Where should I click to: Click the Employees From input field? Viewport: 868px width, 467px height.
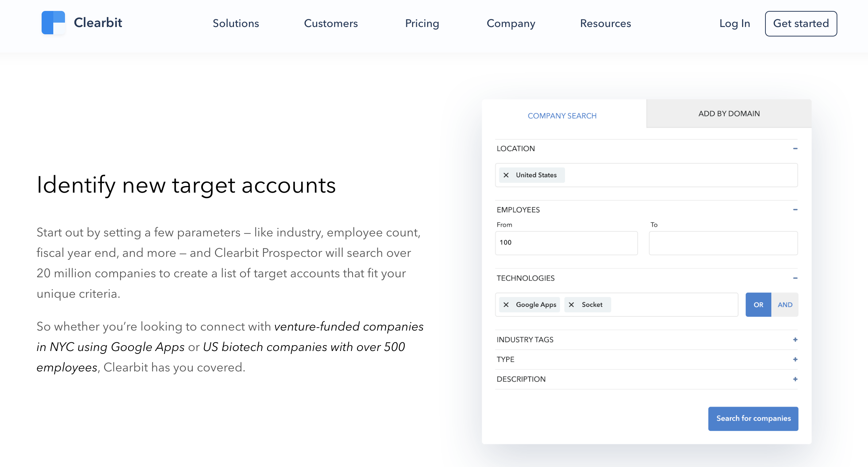coord(566,242)
